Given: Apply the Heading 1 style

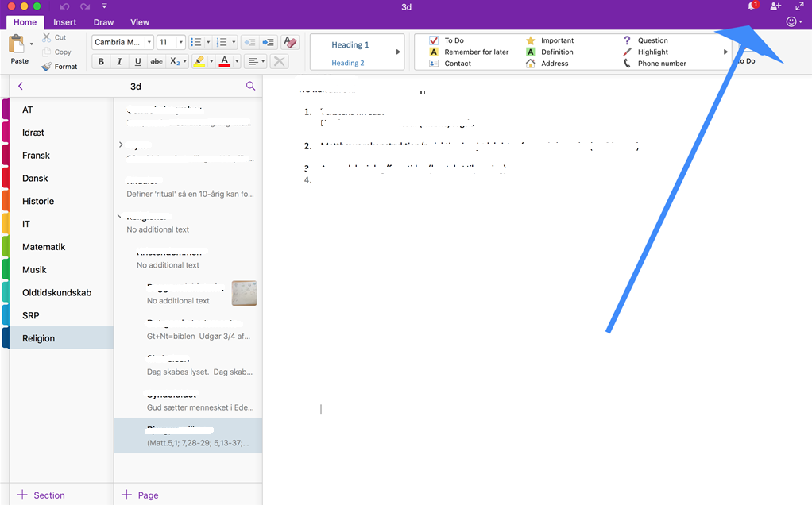Looking at the screenshot, I should tap(350, 45).
